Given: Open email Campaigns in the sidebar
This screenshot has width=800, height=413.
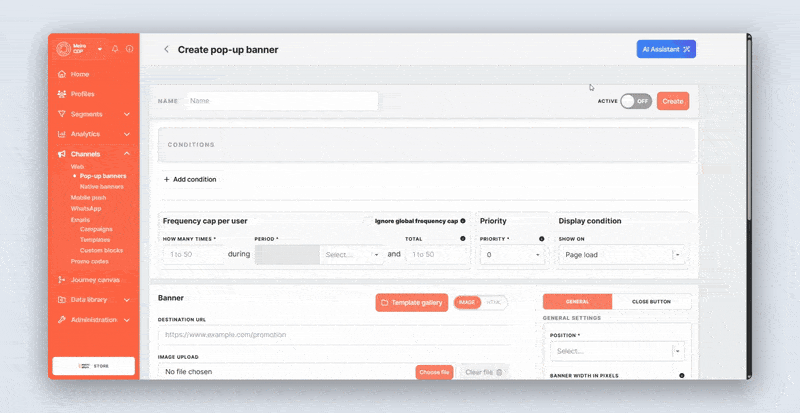Looking at the screenshot, I should [x=96, y=229].
